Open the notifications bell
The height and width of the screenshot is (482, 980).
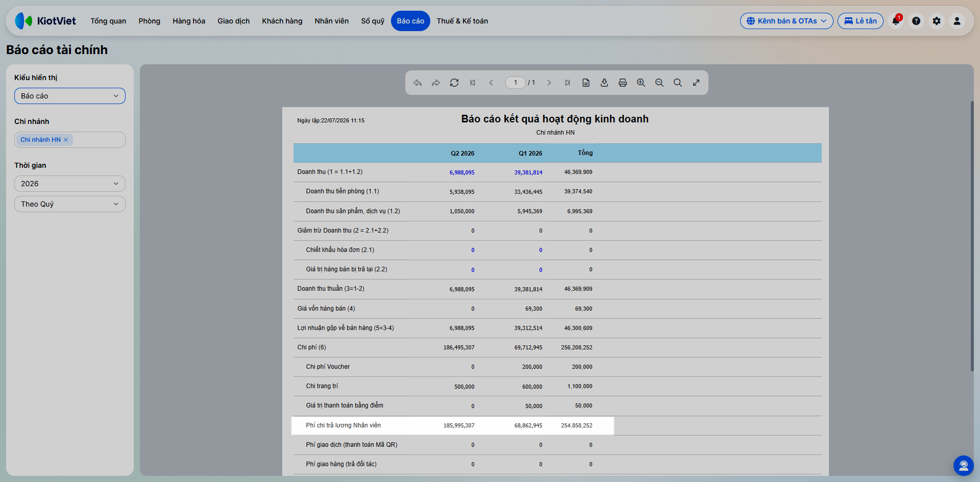coord(896,21)
